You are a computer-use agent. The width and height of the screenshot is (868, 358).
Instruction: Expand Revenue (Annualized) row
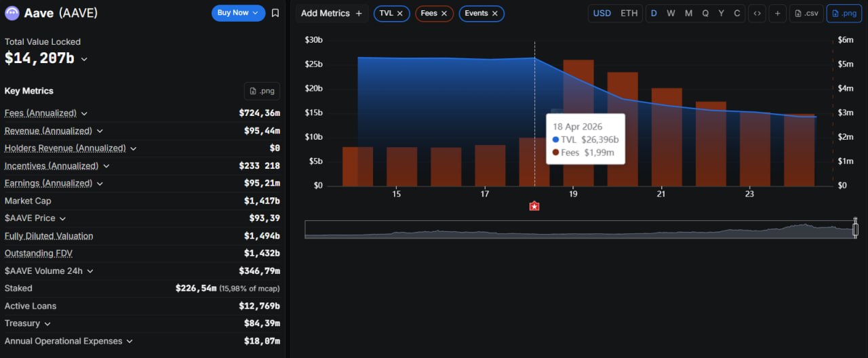click(100, 131)
